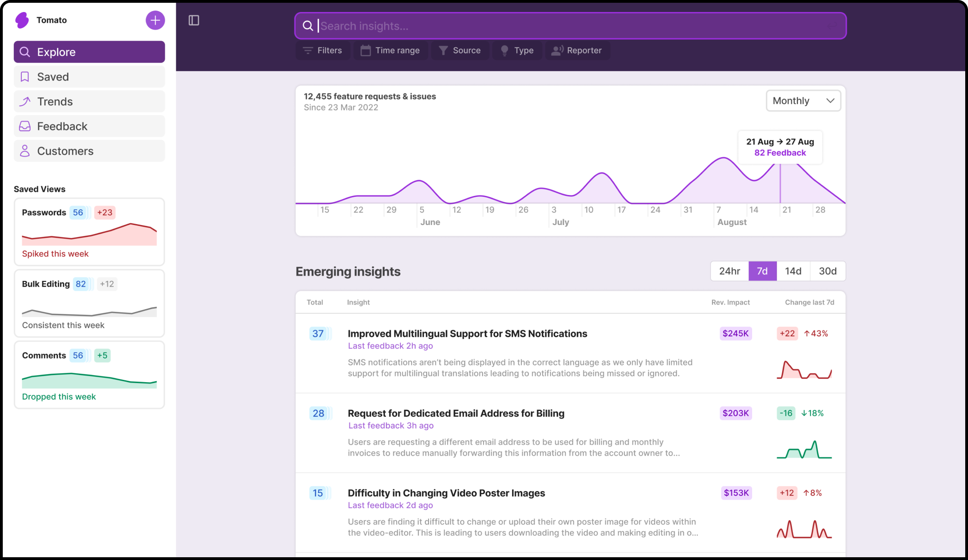Go to Trends in sidebar
Screen dimensions: 968x560
(x=89, y=102)
